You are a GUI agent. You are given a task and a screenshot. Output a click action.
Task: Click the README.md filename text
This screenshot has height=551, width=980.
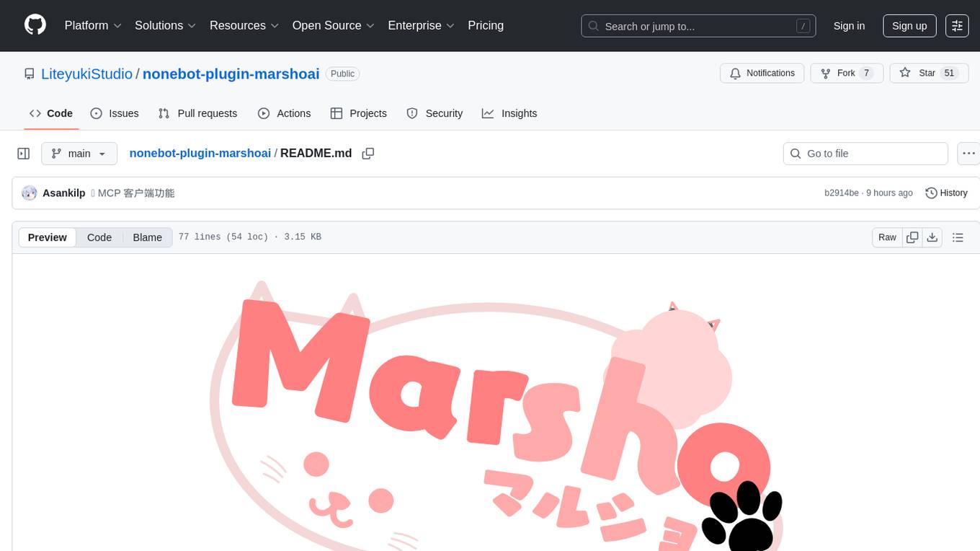(x=316, y=153)
